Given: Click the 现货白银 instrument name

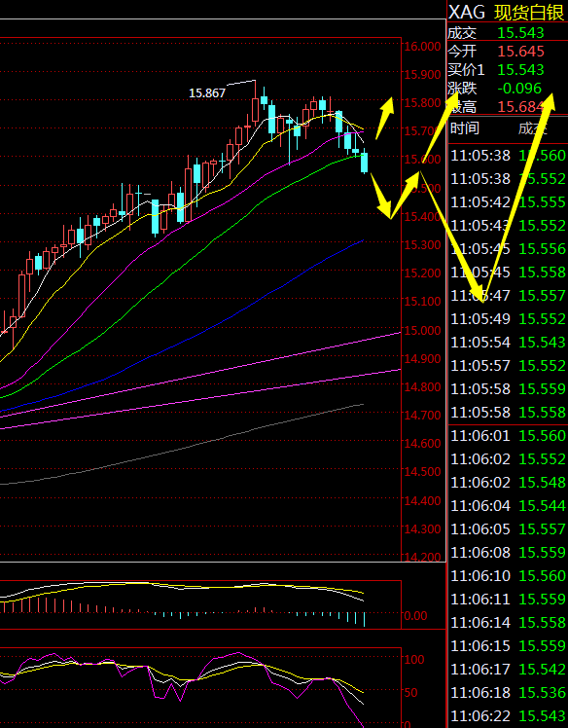Looking at the screenshot, I should point(529,13).
